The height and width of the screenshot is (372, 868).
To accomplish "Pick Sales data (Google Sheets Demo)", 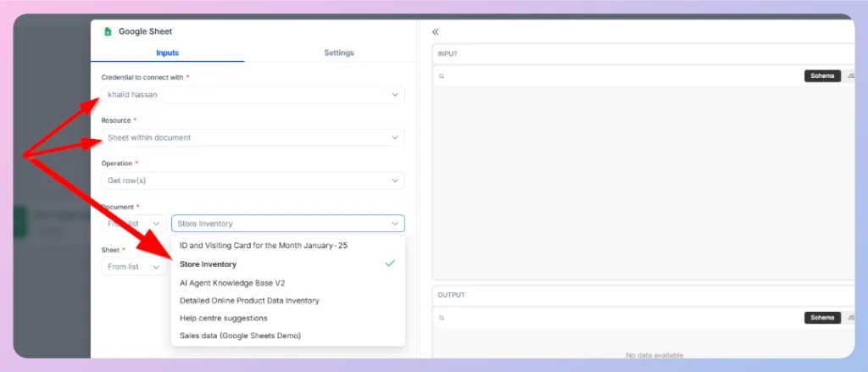I will point(288,336).
